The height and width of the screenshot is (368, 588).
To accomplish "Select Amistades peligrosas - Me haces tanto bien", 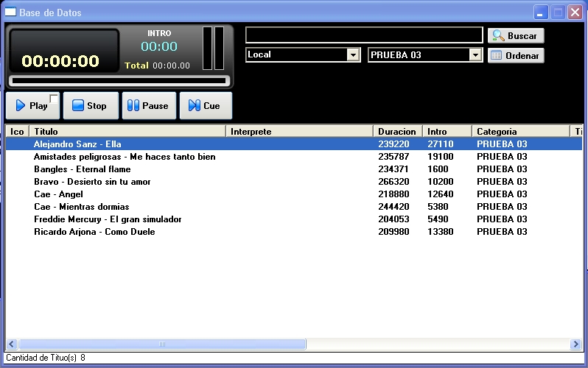I will (x=293, y=157).
